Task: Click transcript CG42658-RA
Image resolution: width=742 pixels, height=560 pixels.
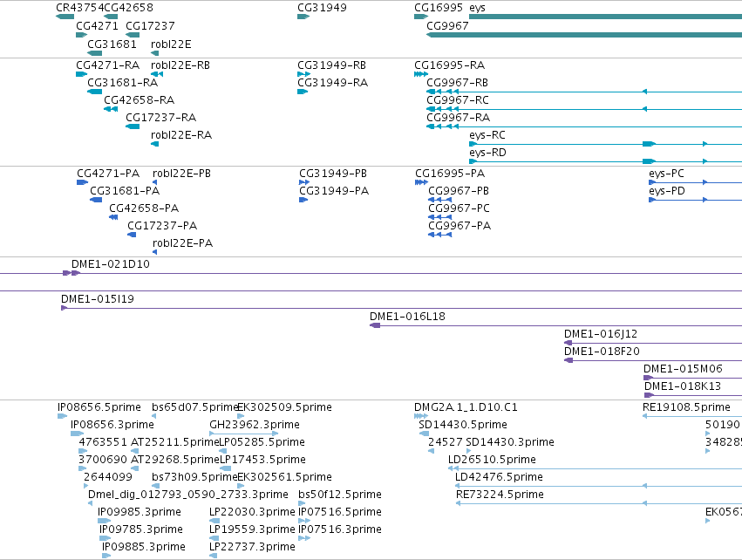Action: (x=140, y=100)
